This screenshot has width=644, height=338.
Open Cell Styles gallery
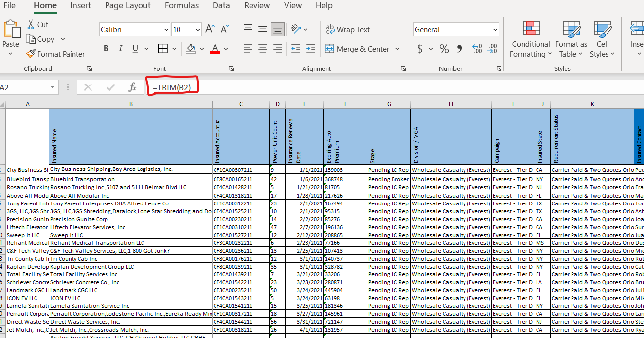(603, 39)
